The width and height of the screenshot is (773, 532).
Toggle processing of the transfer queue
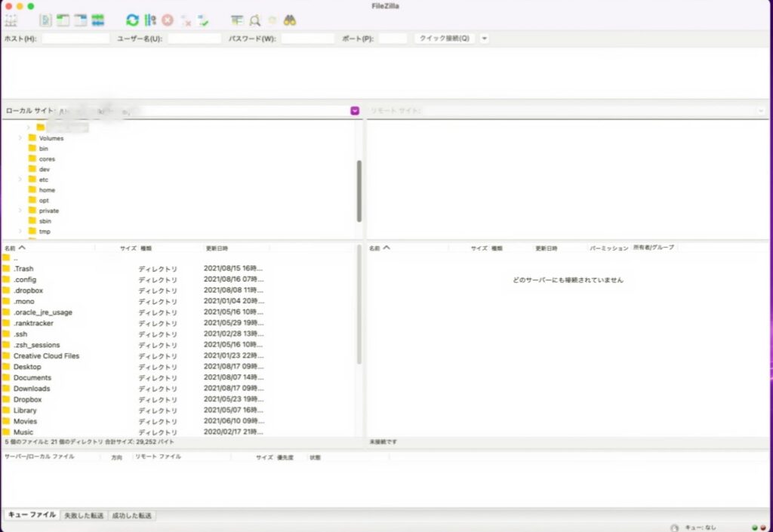point(150,20)
